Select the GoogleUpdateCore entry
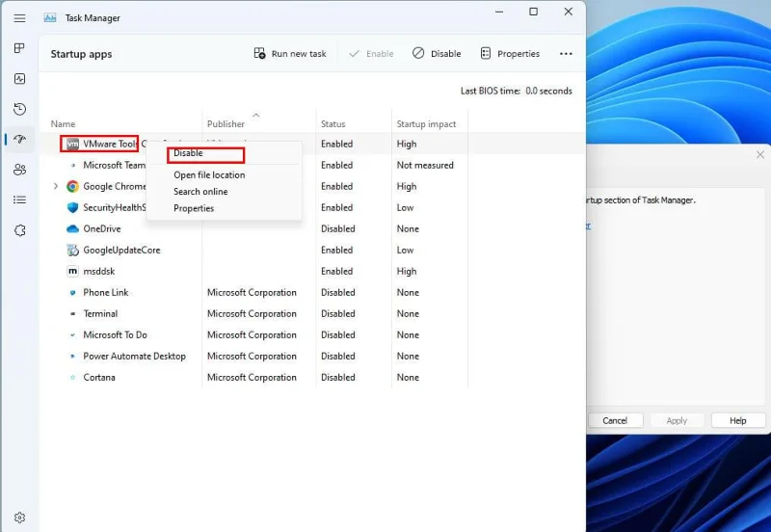 pos(121,250)
